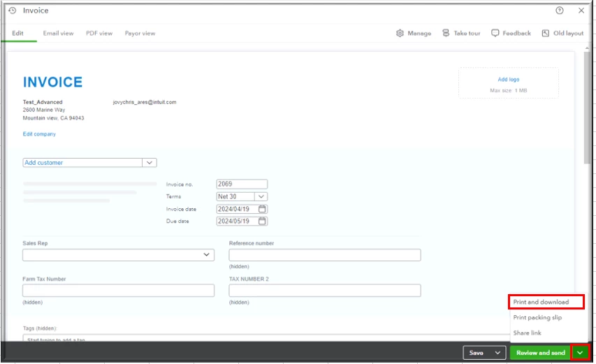Switch to Email view tab
This screenshot has width=596, height=364.
58,33
